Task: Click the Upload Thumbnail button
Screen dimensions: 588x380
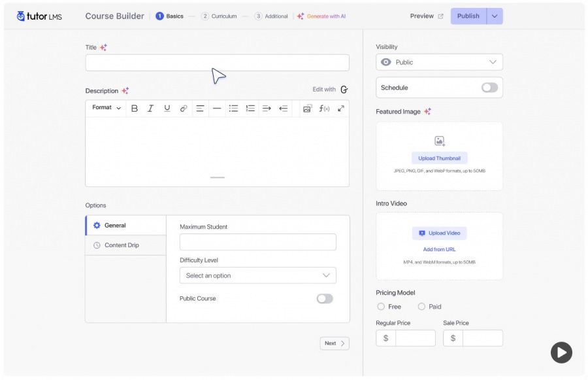Action: [439, 158]
